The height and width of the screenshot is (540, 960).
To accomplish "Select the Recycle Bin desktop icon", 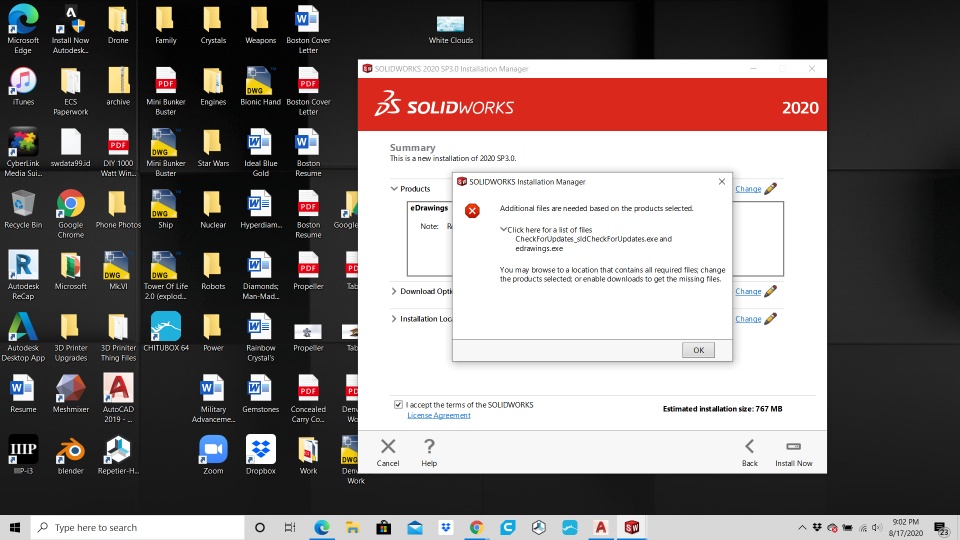I will pyautogui.click(x=23, y=209).
